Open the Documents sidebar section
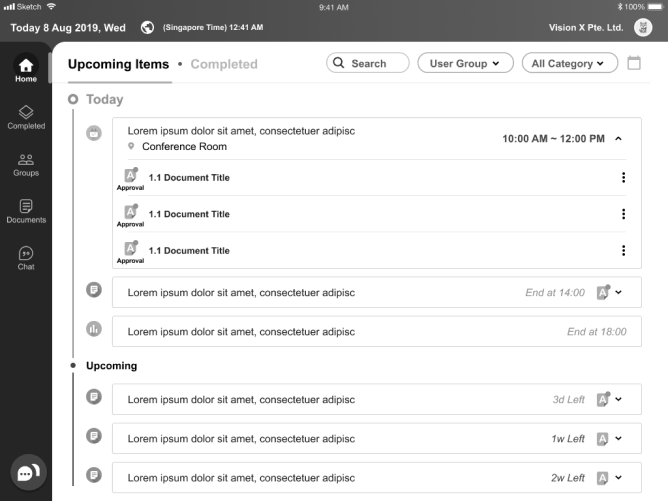Image resolution: width=668 pixels, height=501 pixels. pyautogui.click(x=26, y=210)
